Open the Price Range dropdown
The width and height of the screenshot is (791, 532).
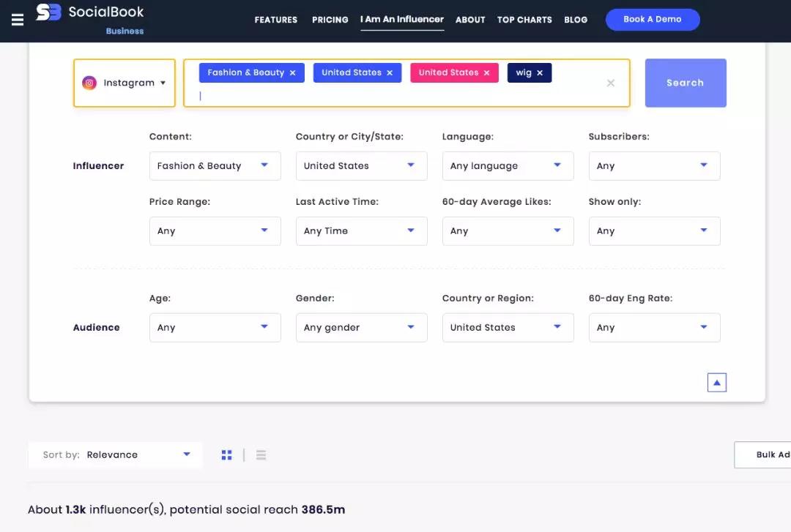215,231
